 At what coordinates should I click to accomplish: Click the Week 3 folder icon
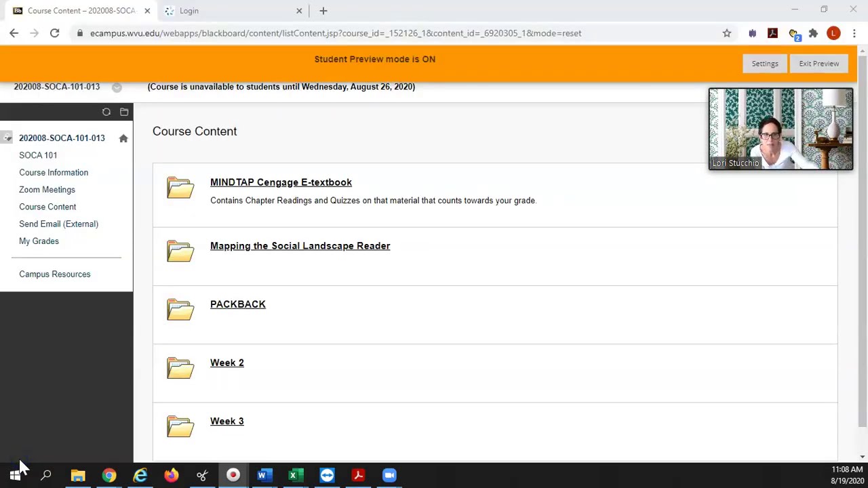pyautogui.click(x=180, y=426)
